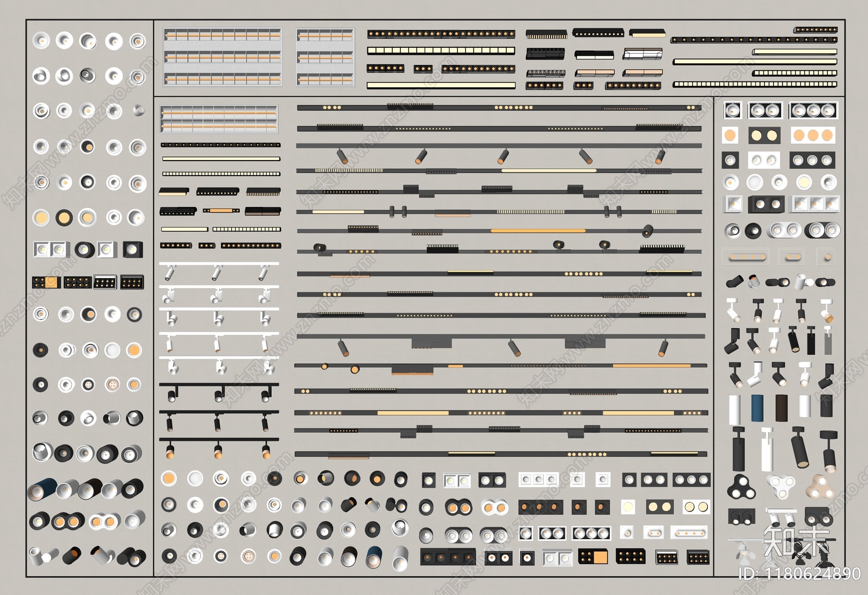This screenshot has height=595, width=868.
Task: Select black track rail with gold-tipped spotlights
Action: click(x=219, y=447)
